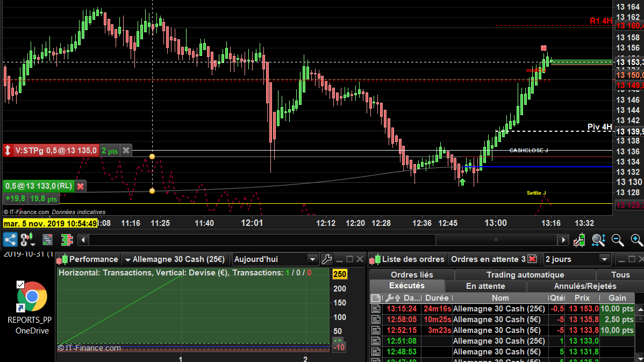The width and height of the screenshot is (644, 362).
Task: Click the 24m16s duration cell
Action: coord(437,309)
